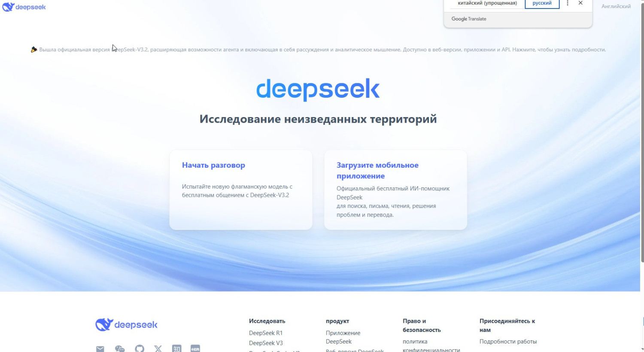The width and height of the screenshot is (644, 352).
Task: Open the GitHub icon in footer
Action: [140, 349]
